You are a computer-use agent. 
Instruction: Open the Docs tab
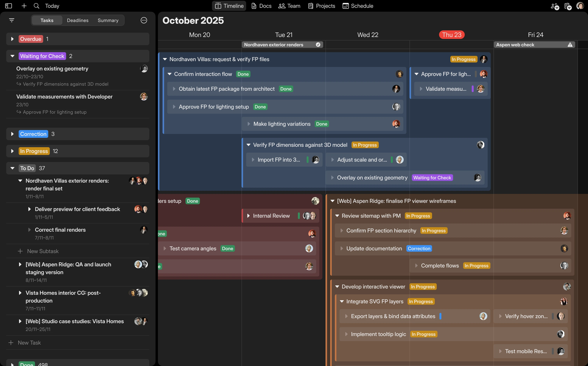(x=262, y=6)
